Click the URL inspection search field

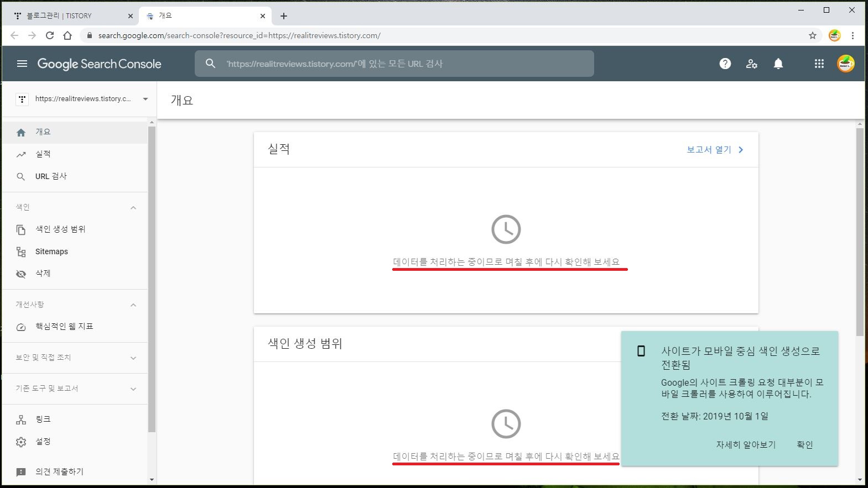pyautogui.click(x=394, y=64)
